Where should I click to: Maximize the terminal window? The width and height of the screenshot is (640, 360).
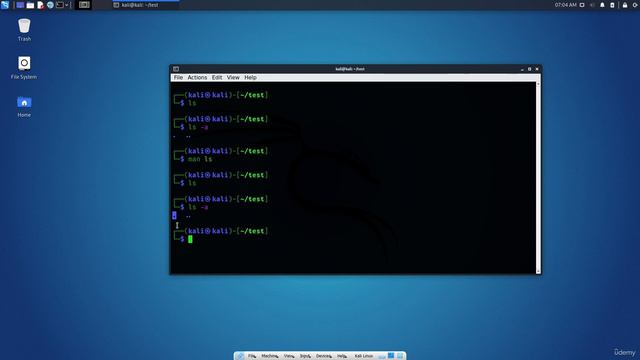(529, 69)
